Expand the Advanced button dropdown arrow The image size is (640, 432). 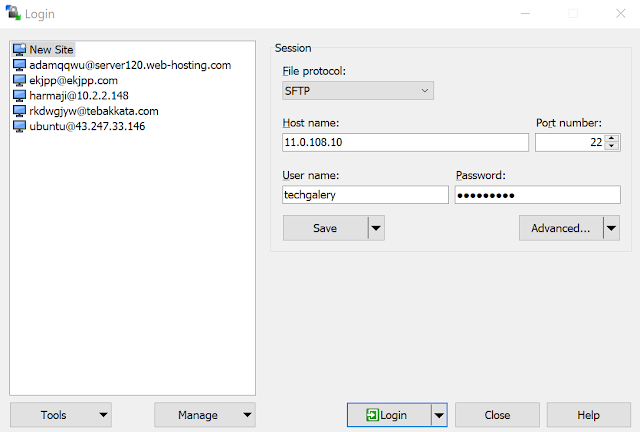click(611, 228)
